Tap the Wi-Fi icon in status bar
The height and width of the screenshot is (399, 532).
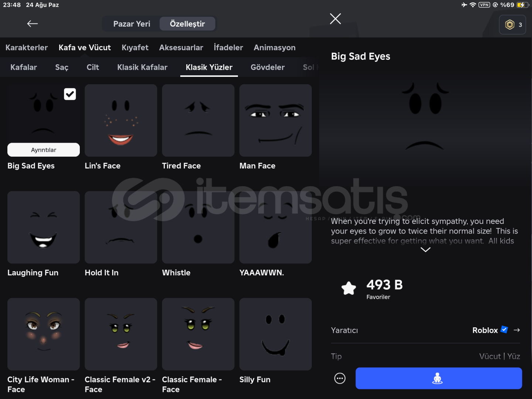point(473,5)
